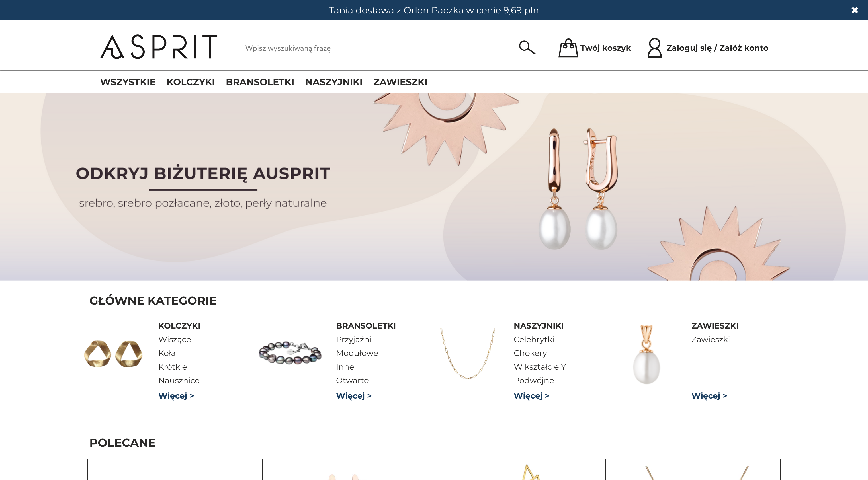The image size is (868, 480).
Task: Select KOLCZYKI in the navigation menu
Action: pyautogui.click(x=191, y=82)
